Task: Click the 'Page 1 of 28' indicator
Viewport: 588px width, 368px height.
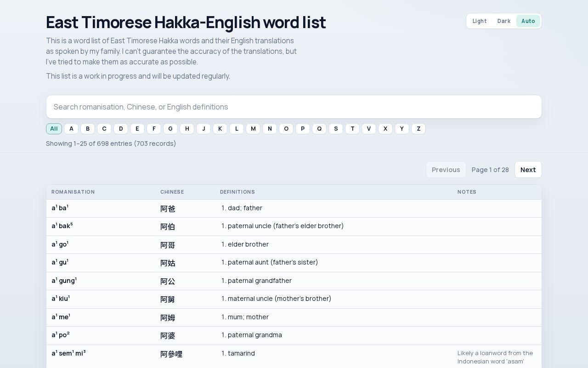Action: pos(490,170)
